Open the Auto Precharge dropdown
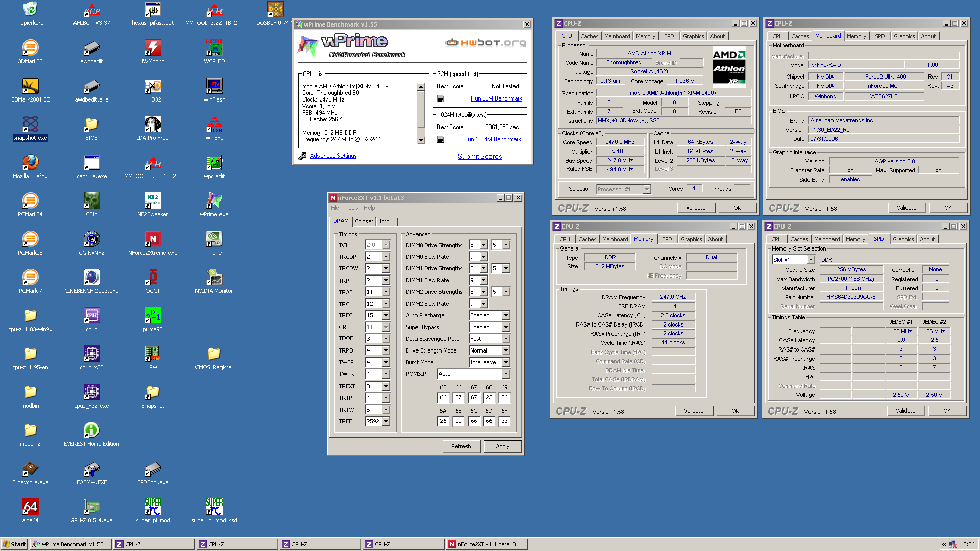Screen dimensions: 980x551 pyautogui.click(x=506, y=315)
